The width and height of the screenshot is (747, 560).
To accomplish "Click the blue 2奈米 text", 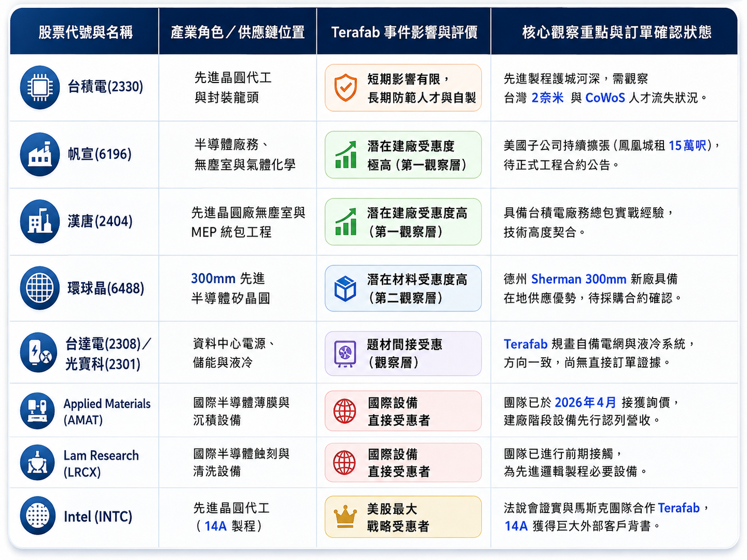I will [547, 97].
